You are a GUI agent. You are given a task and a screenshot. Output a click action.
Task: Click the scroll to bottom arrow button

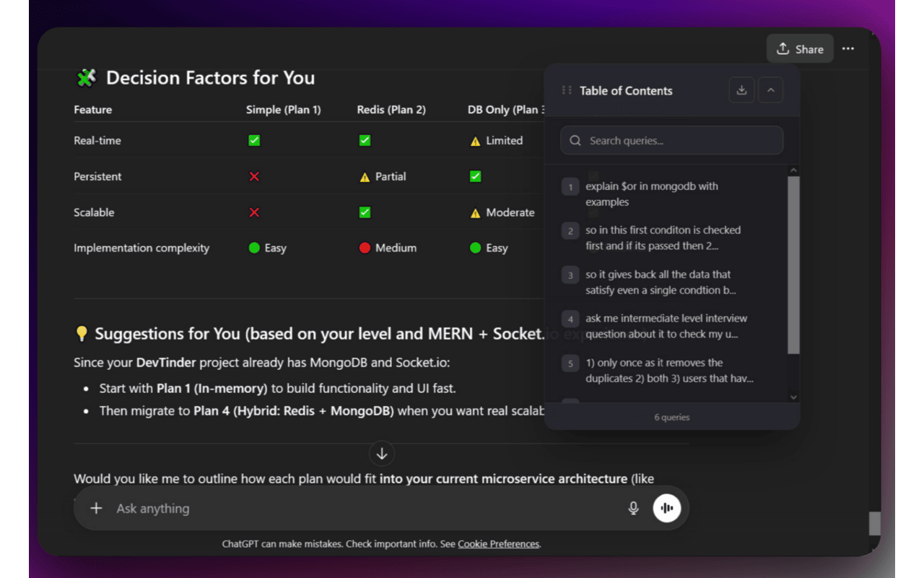click(x=382, y=454)
